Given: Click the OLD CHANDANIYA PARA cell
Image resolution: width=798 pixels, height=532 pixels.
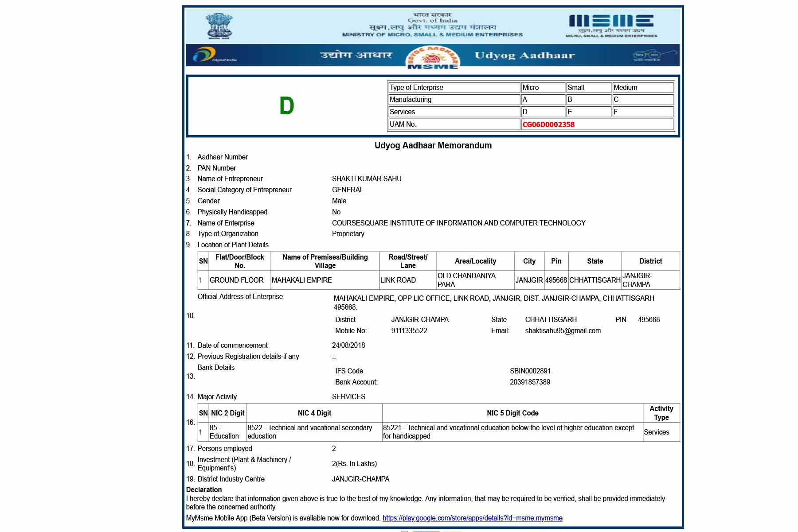Looking at the screenshot, I should point(475,280).
